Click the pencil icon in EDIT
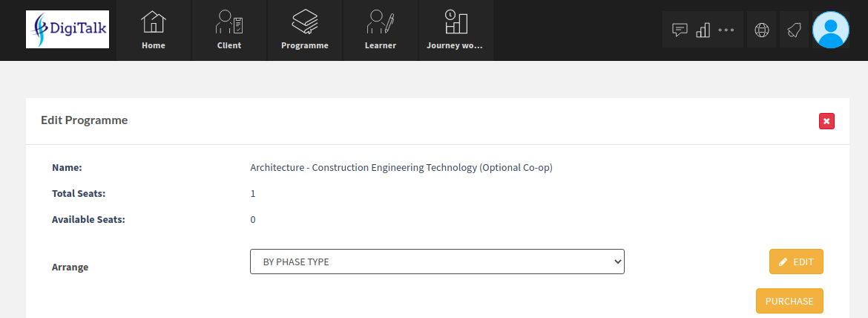Viewport: 868px width, 318px height. click(783, 262)
